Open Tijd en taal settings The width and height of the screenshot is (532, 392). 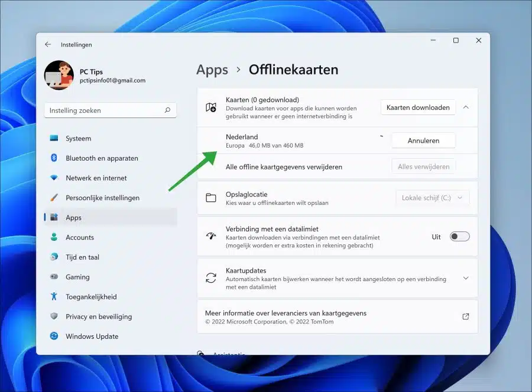coord(111,257)
